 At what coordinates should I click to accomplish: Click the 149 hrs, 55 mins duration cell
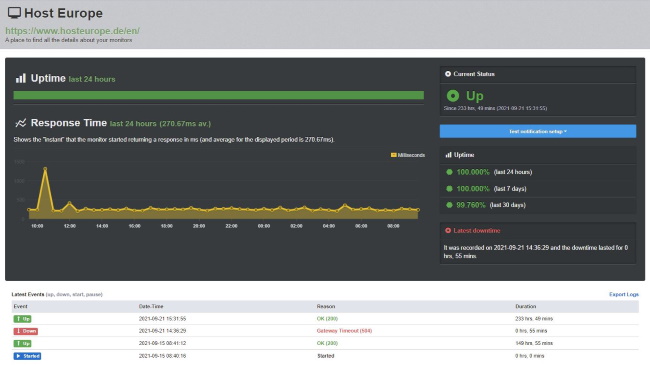click(534, 343)
